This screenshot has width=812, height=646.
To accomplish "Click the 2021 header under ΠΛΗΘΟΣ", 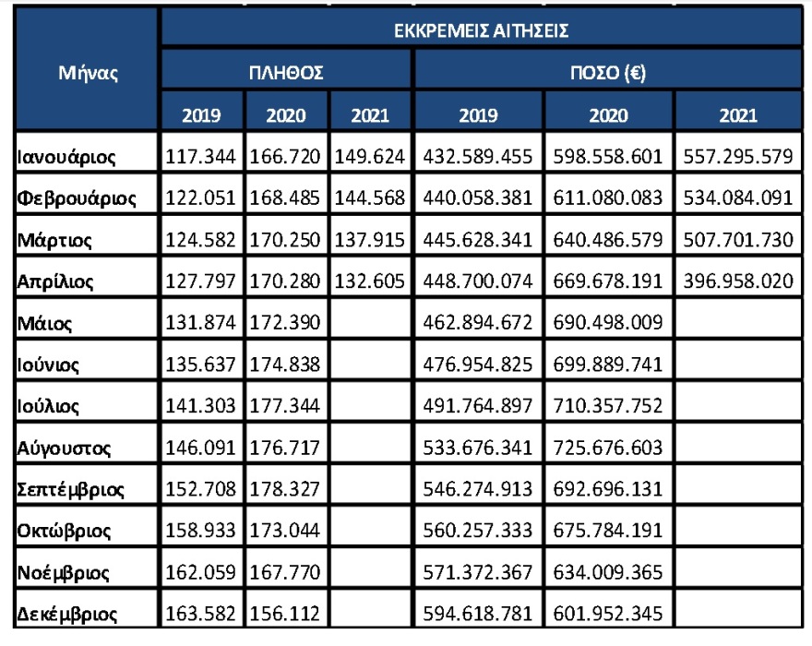I will click(x=370, y=115).
